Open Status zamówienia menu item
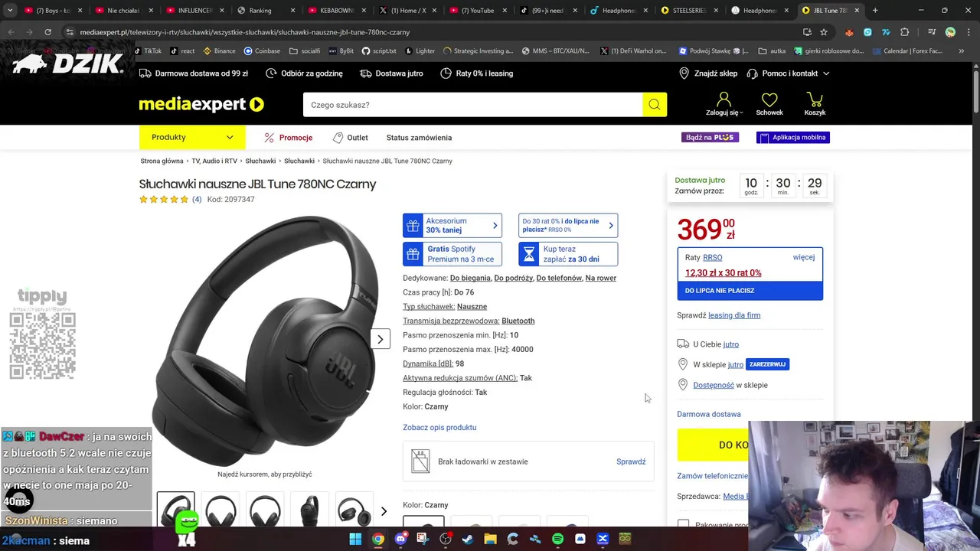980x551 pixels. [419, 138]
